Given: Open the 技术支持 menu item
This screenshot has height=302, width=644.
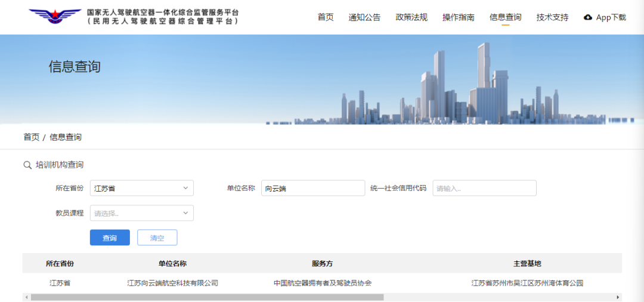Looking at the screenshot, I should tap(552, 17).
